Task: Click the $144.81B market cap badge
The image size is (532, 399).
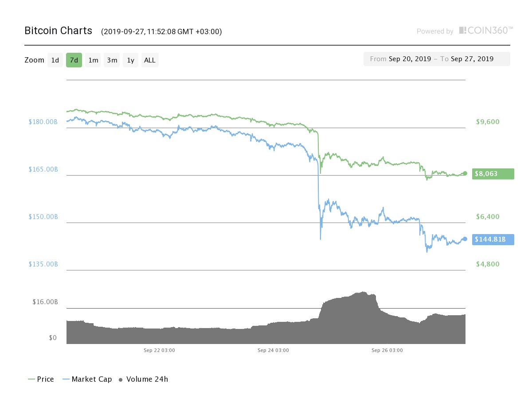Action: point(493,239)
